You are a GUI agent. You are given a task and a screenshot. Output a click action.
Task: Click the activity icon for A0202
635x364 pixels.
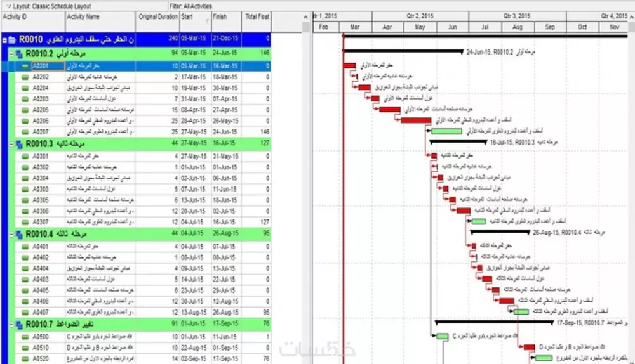pos(25,77)
